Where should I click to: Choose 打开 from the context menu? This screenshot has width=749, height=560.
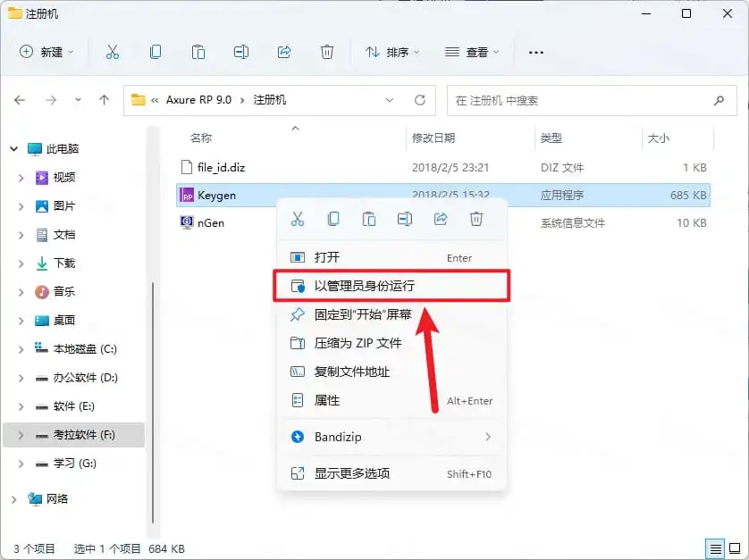tap(391, 258)
